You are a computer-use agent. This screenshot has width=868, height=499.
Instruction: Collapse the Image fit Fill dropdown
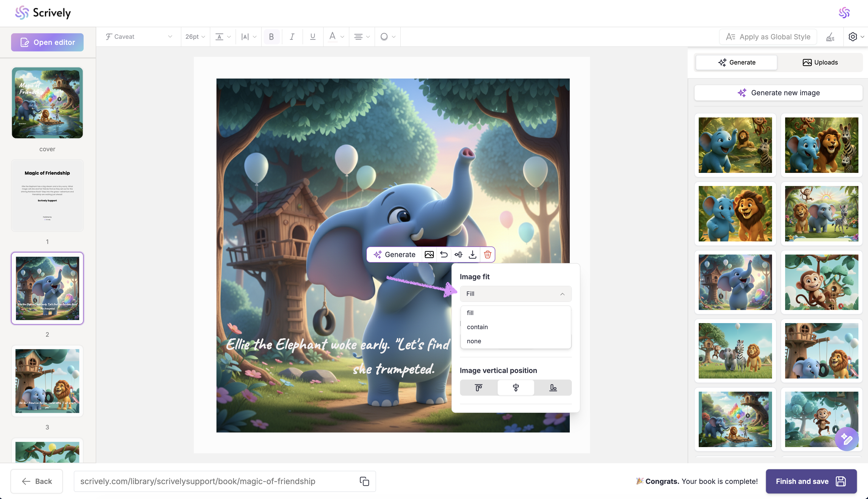[516, 294]
